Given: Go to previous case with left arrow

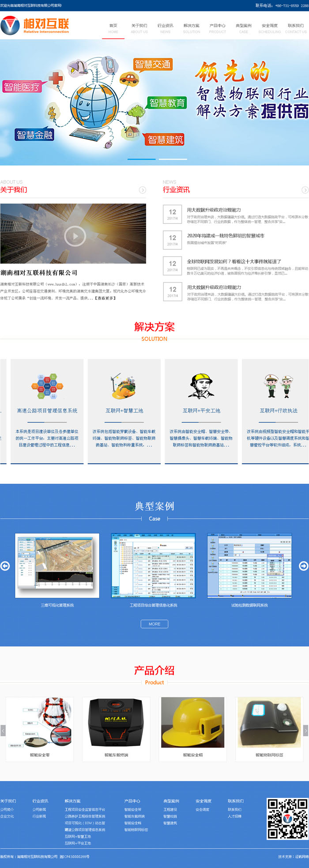Looking at the screenshot, I should pos(5,566).
